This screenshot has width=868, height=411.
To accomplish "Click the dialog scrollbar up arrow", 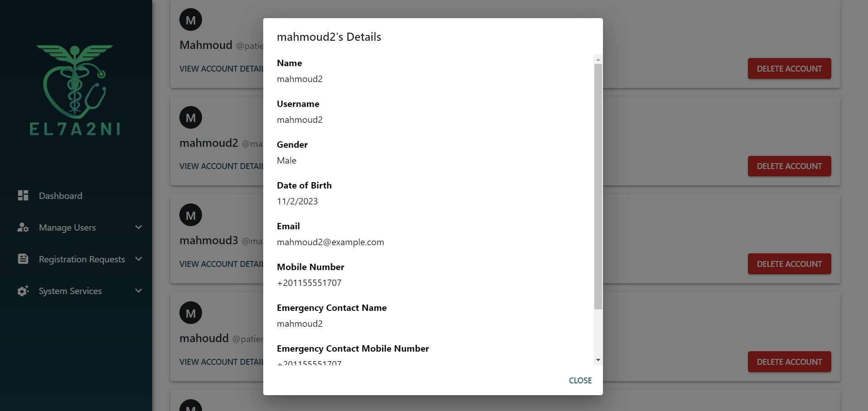I will coord(598,59).
